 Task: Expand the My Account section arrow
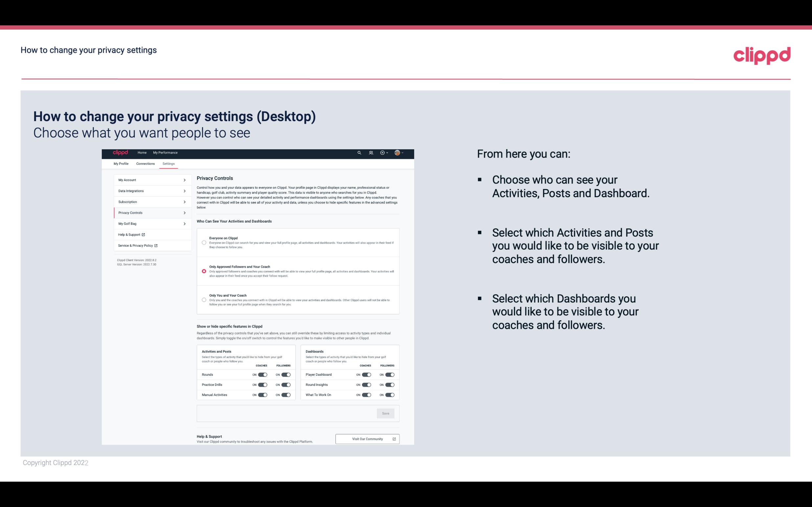[184, 180]
